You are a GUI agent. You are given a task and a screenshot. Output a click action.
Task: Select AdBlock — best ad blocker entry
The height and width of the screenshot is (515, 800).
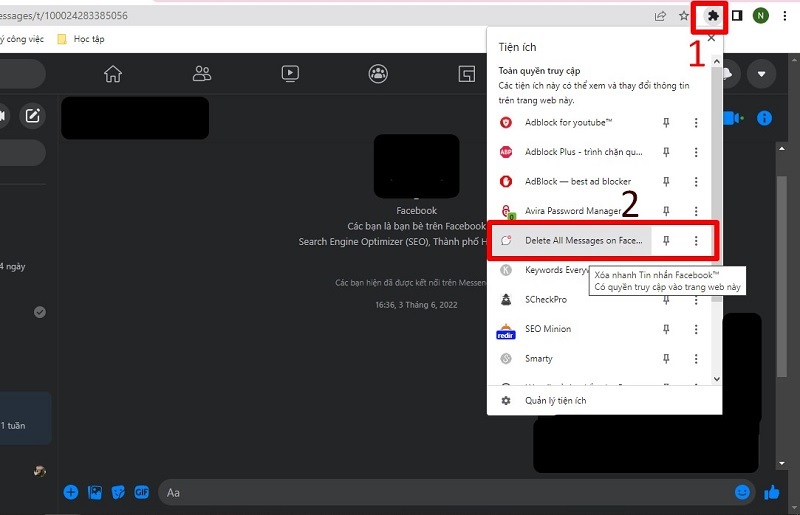pyautogui.click(x=570, y=182)
